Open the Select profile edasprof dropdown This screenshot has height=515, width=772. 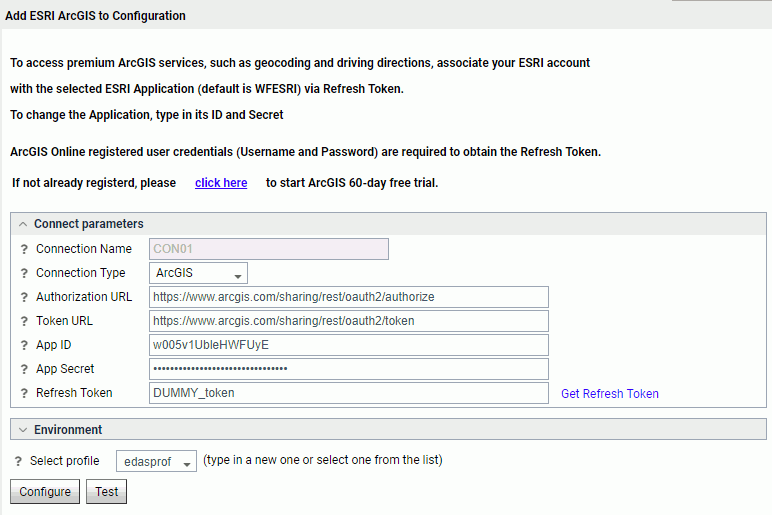point(157,461)
